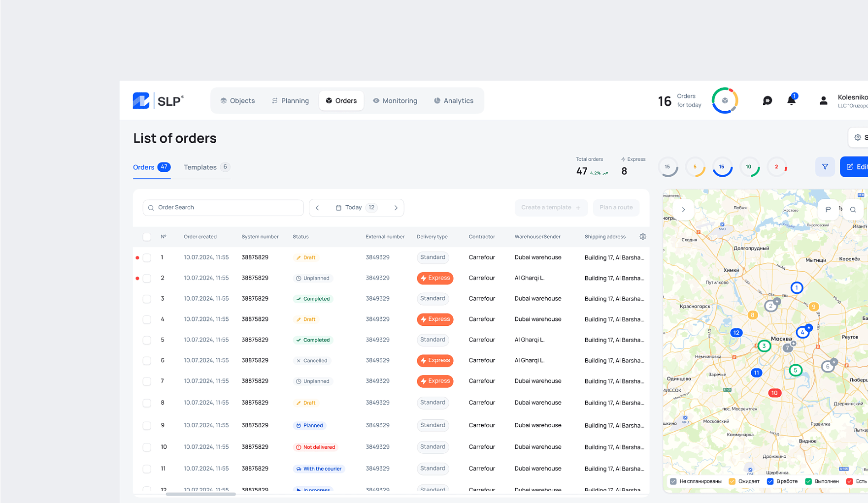Click the green progress ring showing 10
Screen dimensions: 868x503
pyautogui.click(x=750, y=167)
